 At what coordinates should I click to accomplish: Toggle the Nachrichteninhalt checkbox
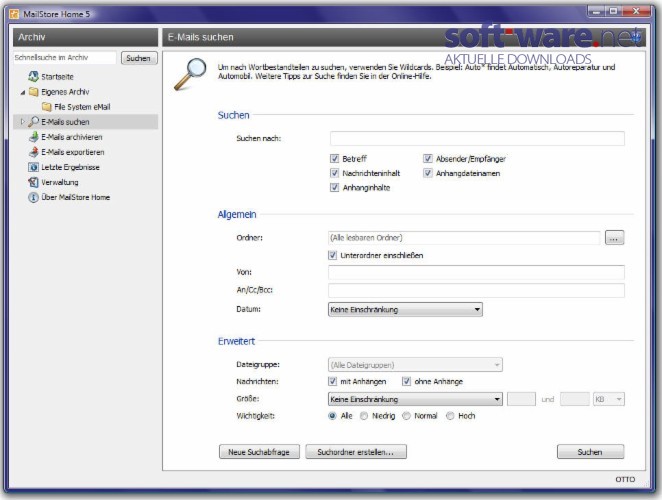click(x=334, y=173)
